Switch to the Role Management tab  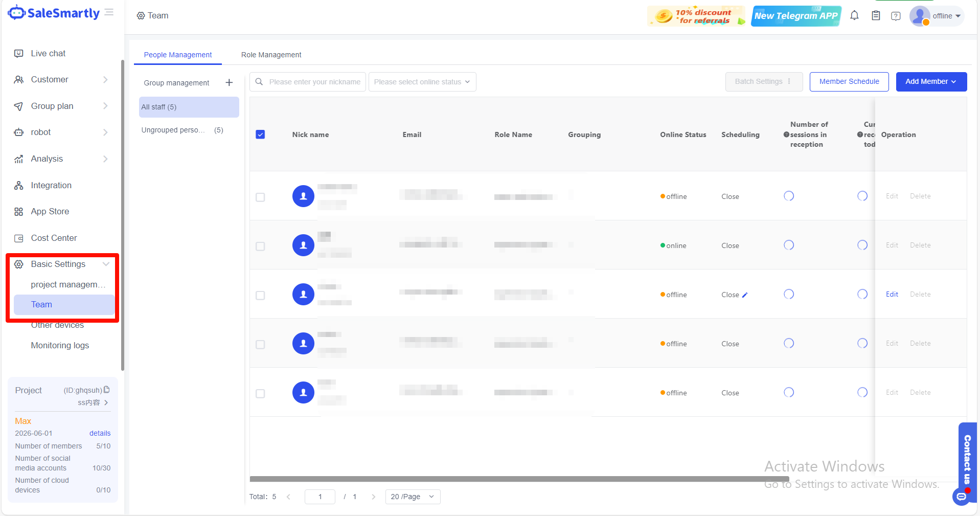pyautogui.click(x=271, y=55)
